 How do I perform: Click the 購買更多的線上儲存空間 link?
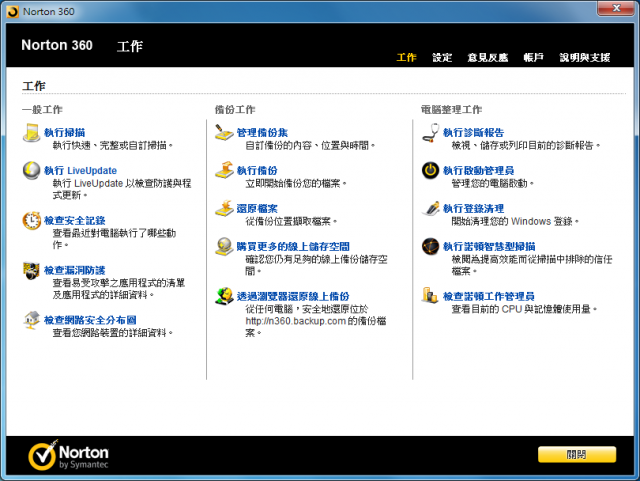point(293,247)
